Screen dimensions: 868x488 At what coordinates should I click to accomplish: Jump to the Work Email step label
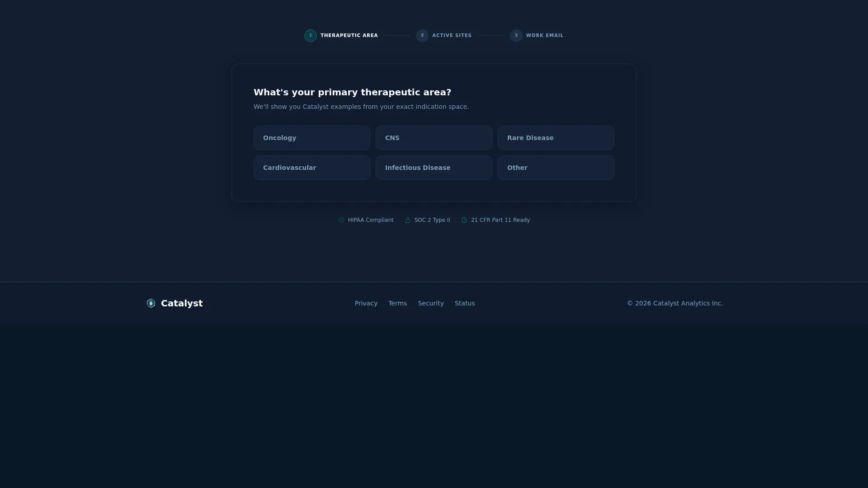[545, 36]
